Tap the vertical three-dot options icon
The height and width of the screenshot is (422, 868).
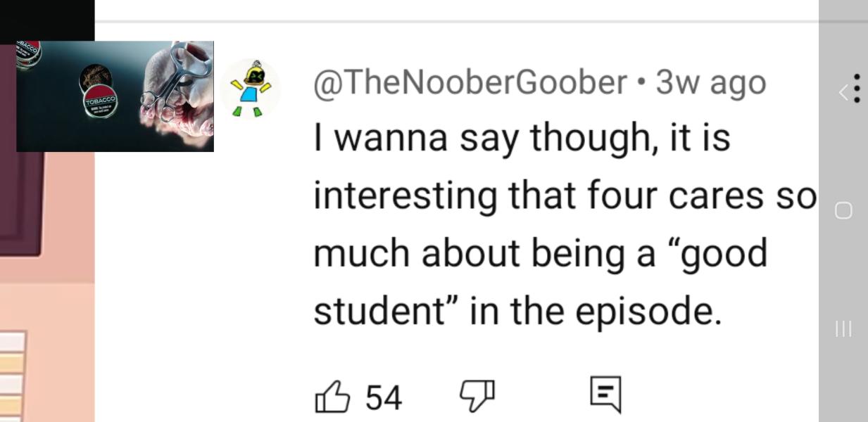856,88
